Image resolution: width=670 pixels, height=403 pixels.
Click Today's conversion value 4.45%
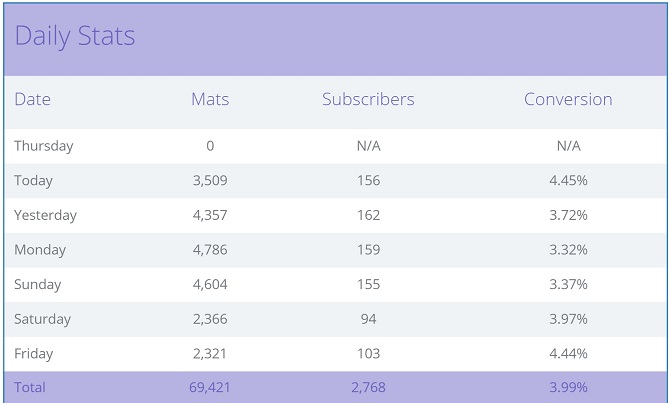[x=568, y=180]
